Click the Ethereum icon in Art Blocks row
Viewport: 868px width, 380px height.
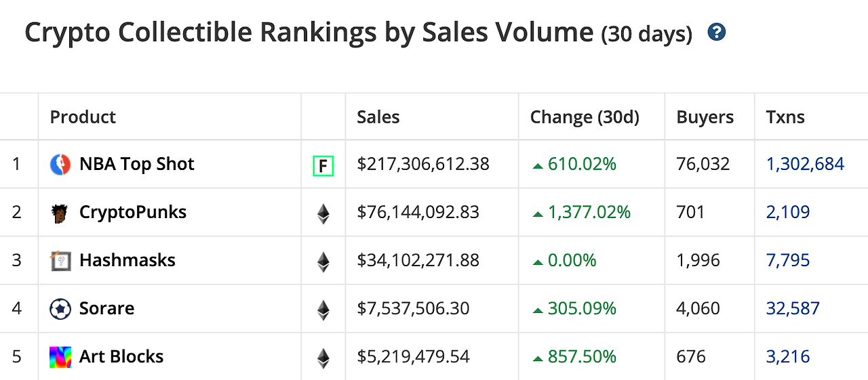click(323, 357)
